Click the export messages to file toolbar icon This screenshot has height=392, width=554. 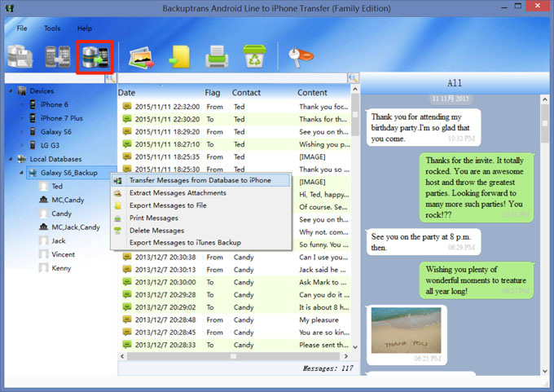click(179, 57)
